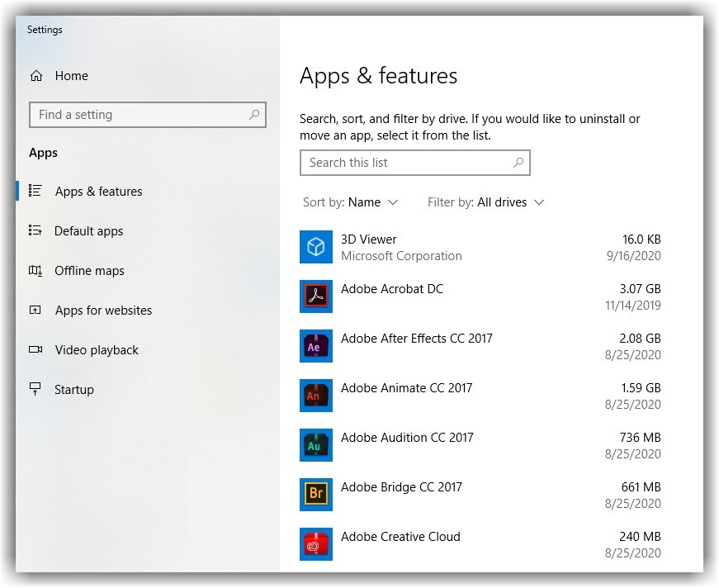Screen dimensions: 719x588
Task: Click the Apps for websites sidebar icon
Action: pyautogui.click(x=35, y=310)
